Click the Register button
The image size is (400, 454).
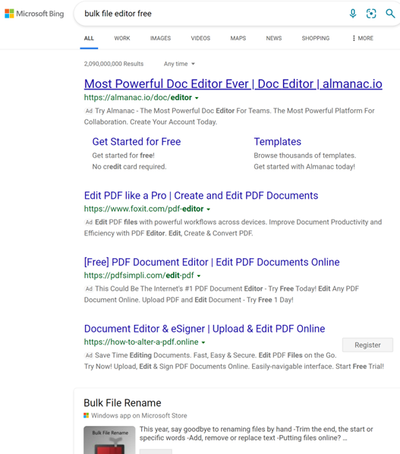pos(368,345)
